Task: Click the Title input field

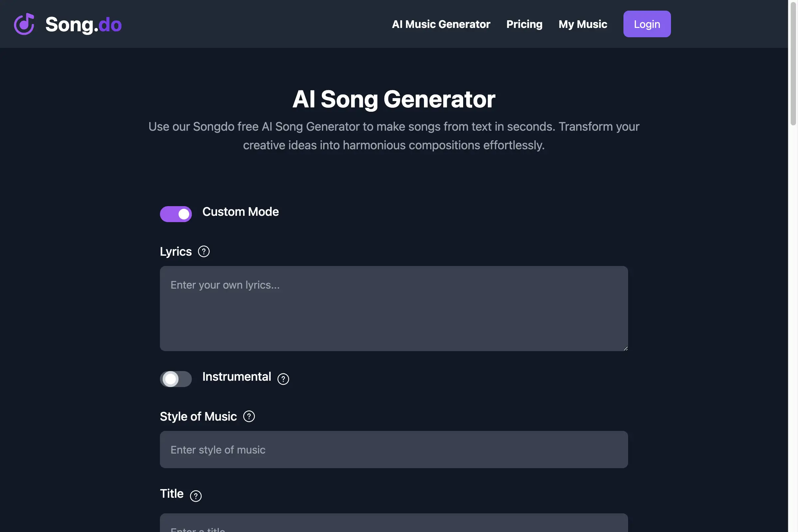Action: [x=394, y=522]
